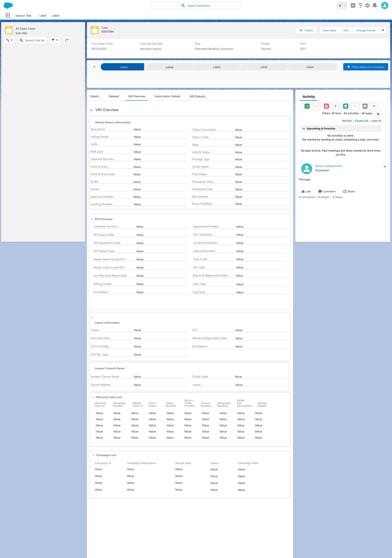This screenshot has height=558, width=392.
Task: Click the Search Salesforce field
Action: 196,6
